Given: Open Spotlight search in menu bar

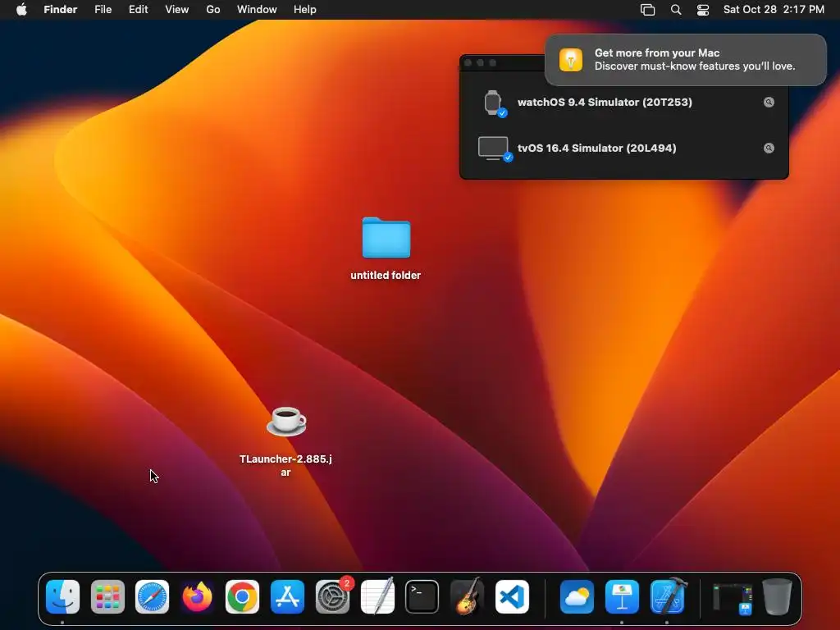Looking at the screenshot, I should (x=676, y=10).
